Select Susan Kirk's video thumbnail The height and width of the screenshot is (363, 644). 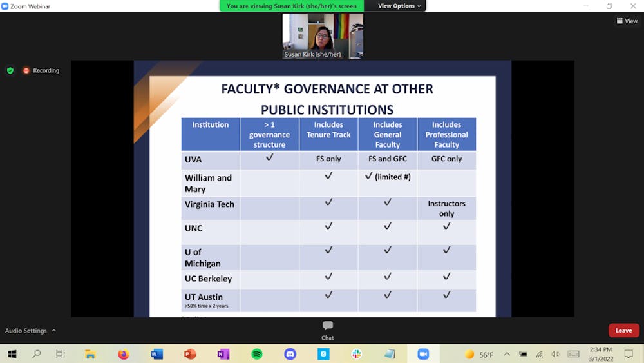pos(323,36)
